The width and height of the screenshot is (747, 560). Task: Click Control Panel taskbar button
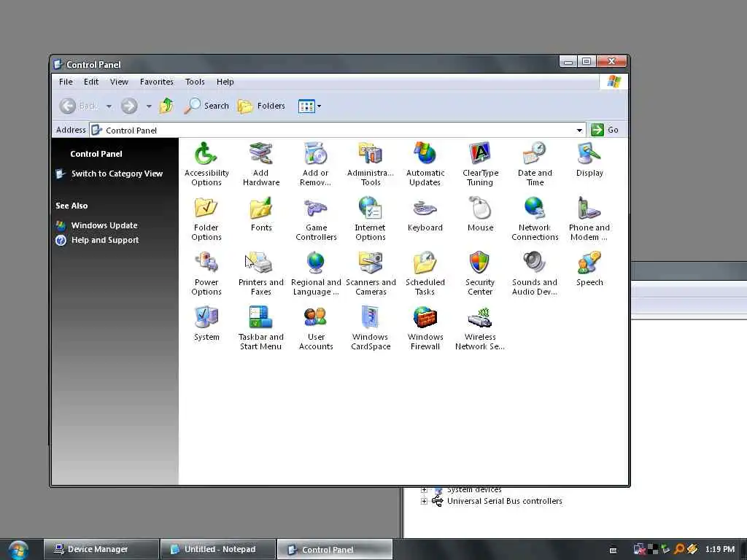(335, 549)
